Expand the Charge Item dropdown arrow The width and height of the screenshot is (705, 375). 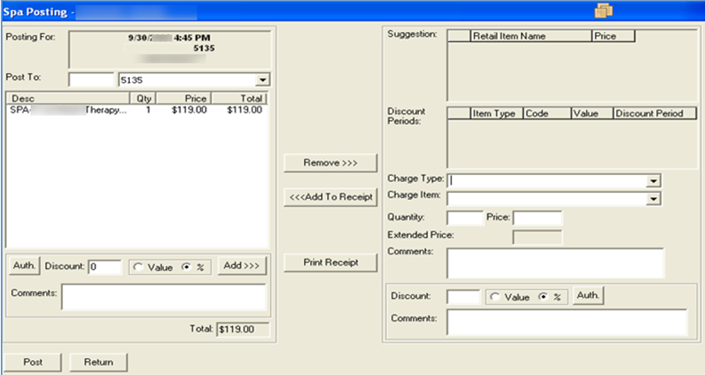(x=653, y=198)
